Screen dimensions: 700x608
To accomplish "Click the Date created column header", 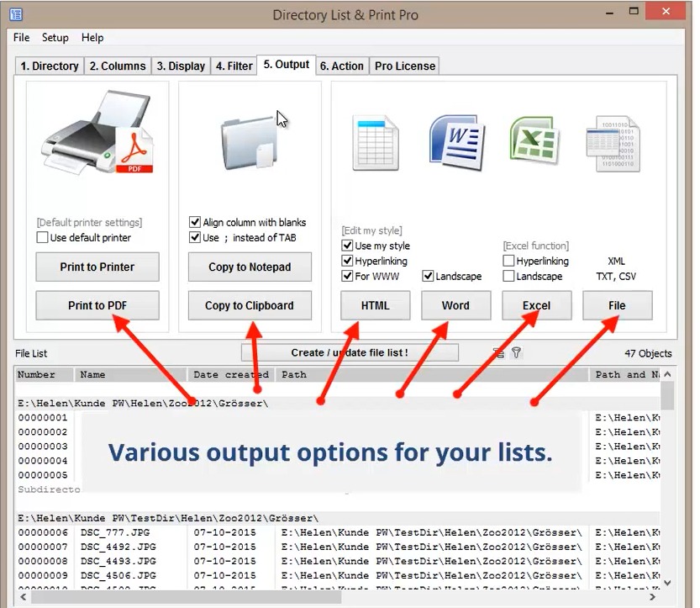I will point(232,374).
